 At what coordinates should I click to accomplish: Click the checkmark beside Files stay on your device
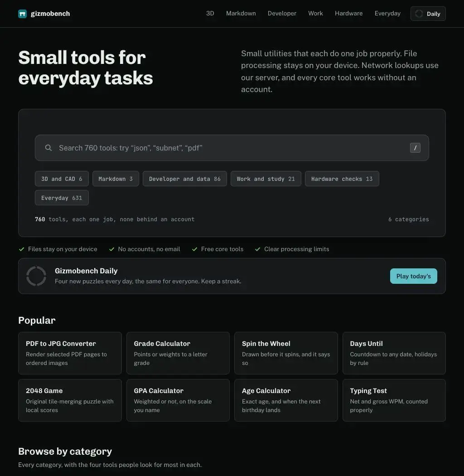(22, 249)
